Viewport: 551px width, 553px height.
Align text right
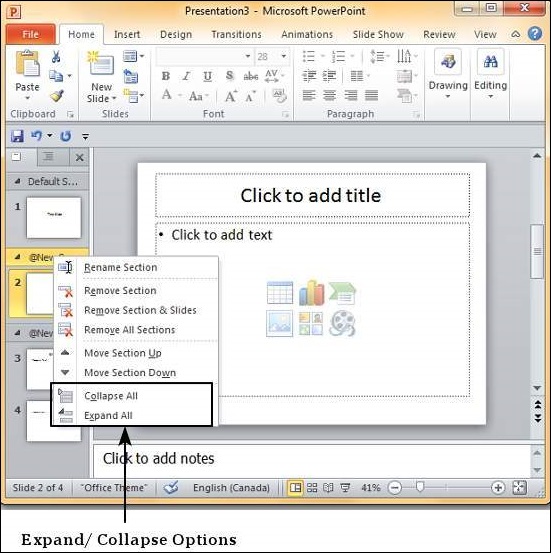point(351,95)
